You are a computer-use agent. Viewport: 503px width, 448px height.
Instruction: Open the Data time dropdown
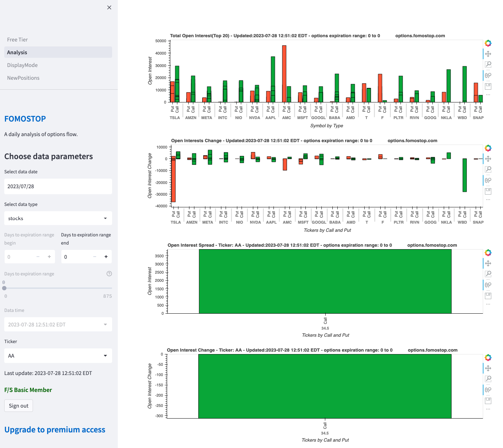point(58,325)
